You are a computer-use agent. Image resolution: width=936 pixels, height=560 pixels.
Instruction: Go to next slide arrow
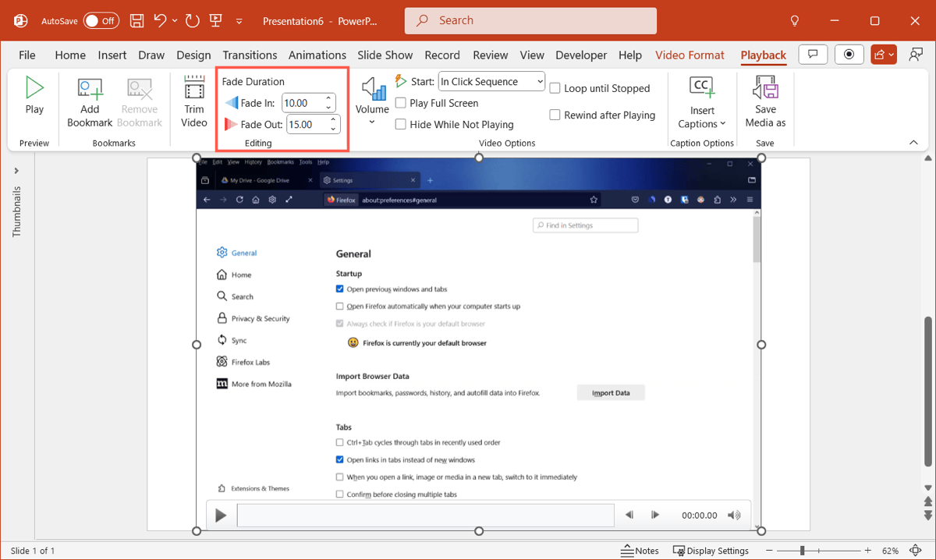pos(927,516)
